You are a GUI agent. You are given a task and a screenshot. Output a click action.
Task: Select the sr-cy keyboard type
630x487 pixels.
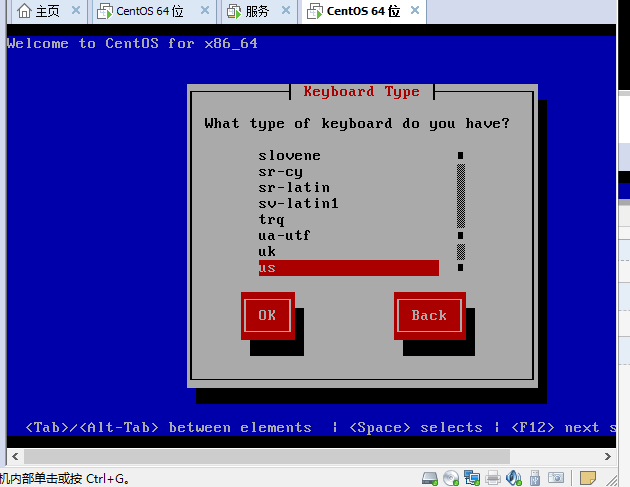(x=348, y=172)
